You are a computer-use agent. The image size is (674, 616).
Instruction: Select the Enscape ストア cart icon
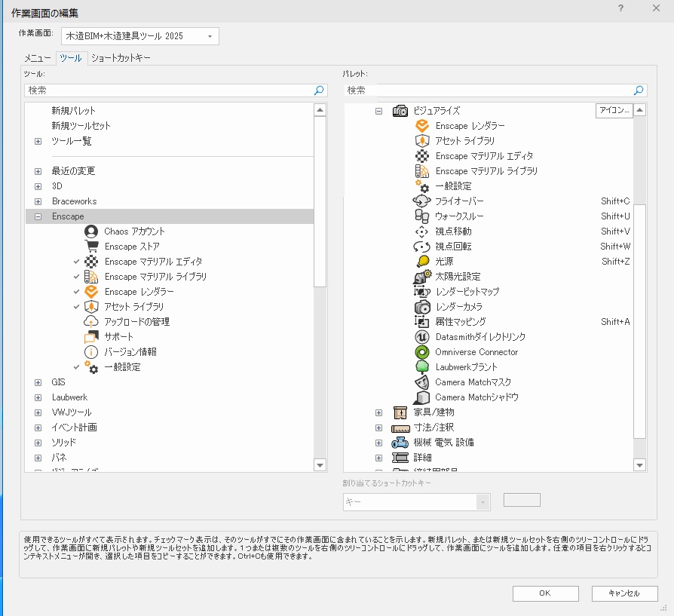91,247
